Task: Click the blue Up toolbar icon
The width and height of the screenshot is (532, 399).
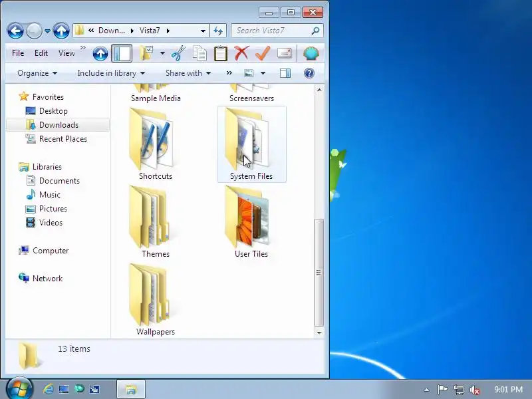Action: point(100,54)
